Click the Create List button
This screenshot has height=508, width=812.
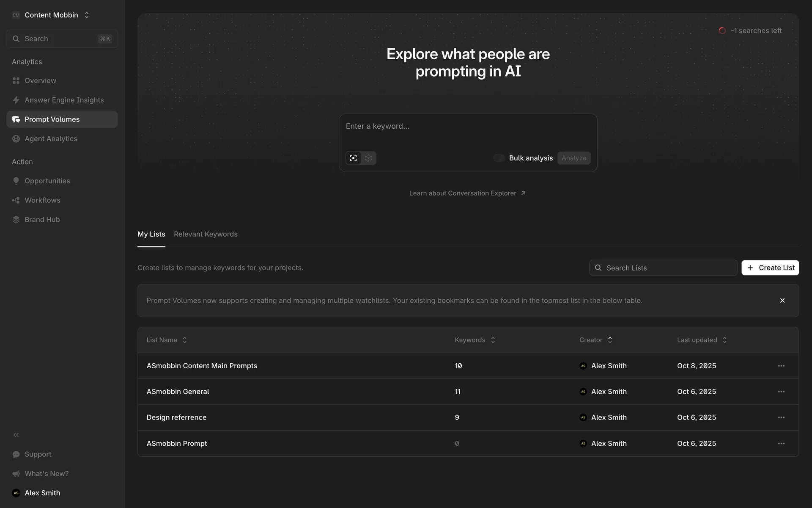point(770,268)
